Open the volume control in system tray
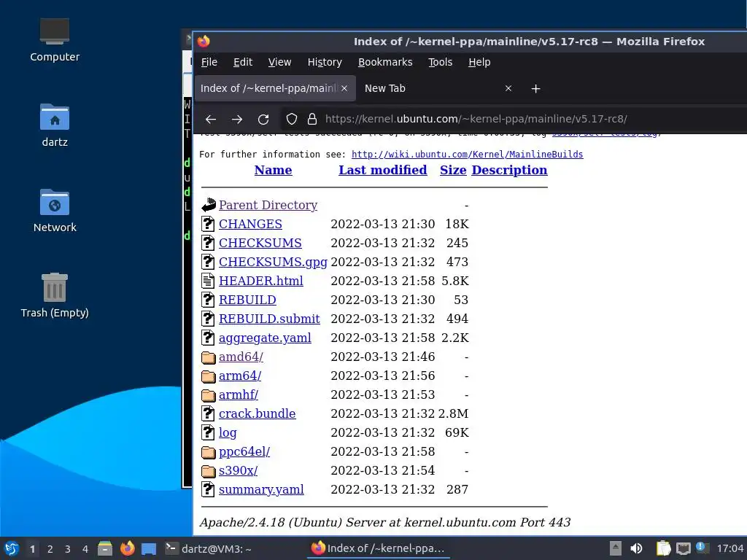 (636, 549)
